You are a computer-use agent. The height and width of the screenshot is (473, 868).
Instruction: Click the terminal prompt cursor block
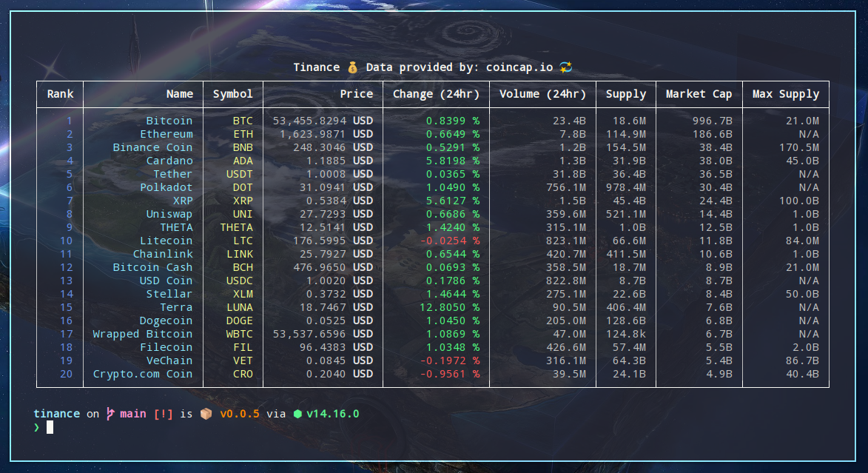(x=50, y=427)
